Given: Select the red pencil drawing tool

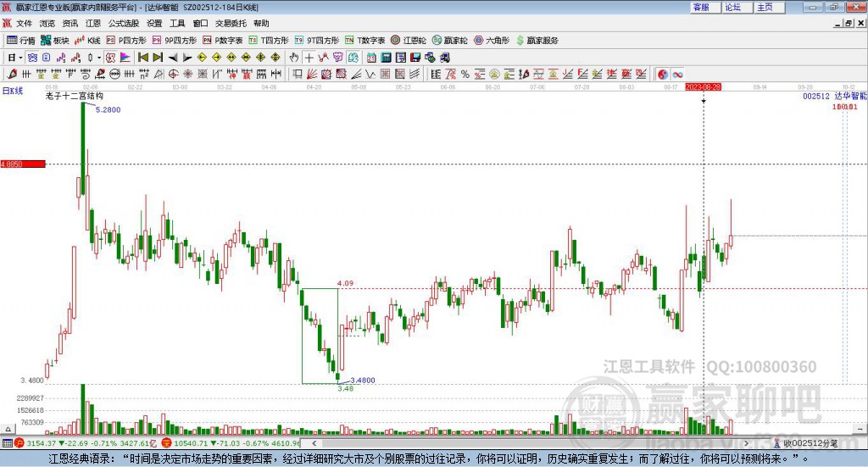Looking at the screenshot, I should click(12, 74).
